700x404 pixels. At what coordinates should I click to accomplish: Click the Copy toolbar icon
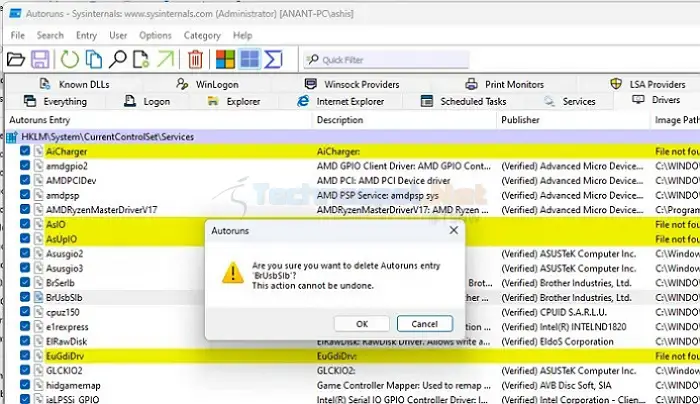pyautogui.click(x=93, y=59)
